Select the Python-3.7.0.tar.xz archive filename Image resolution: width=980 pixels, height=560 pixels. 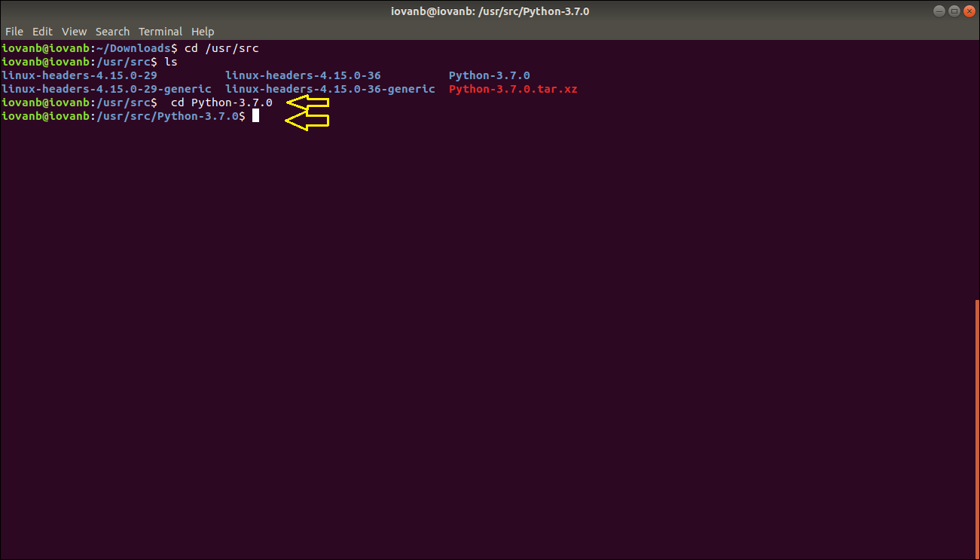[x=513, y=88]
